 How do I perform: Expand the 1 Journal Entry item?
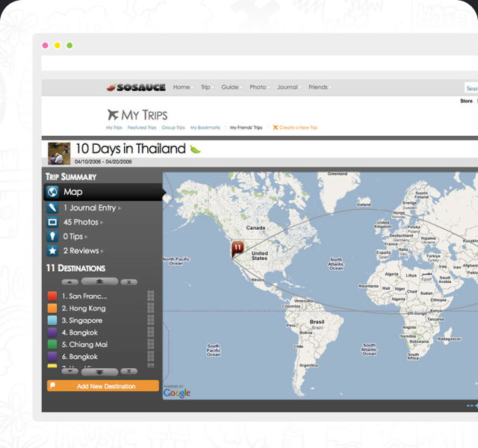point(92,208)
